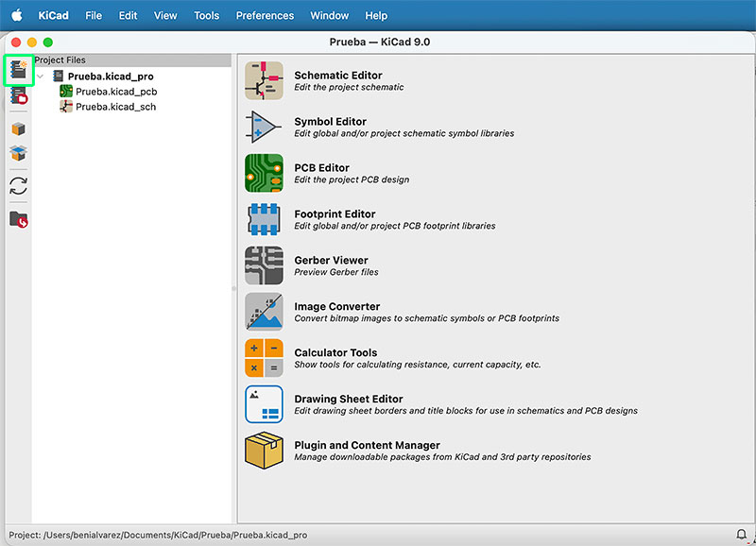Open the Window menu
Screen dimensions: 756x546
[329, 15]
